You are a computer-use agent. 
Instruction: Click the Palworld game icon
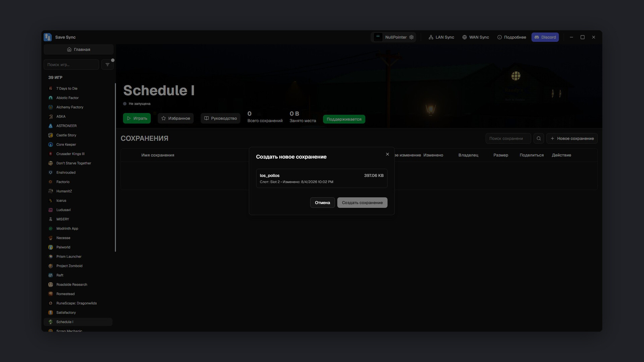(51, 247)
